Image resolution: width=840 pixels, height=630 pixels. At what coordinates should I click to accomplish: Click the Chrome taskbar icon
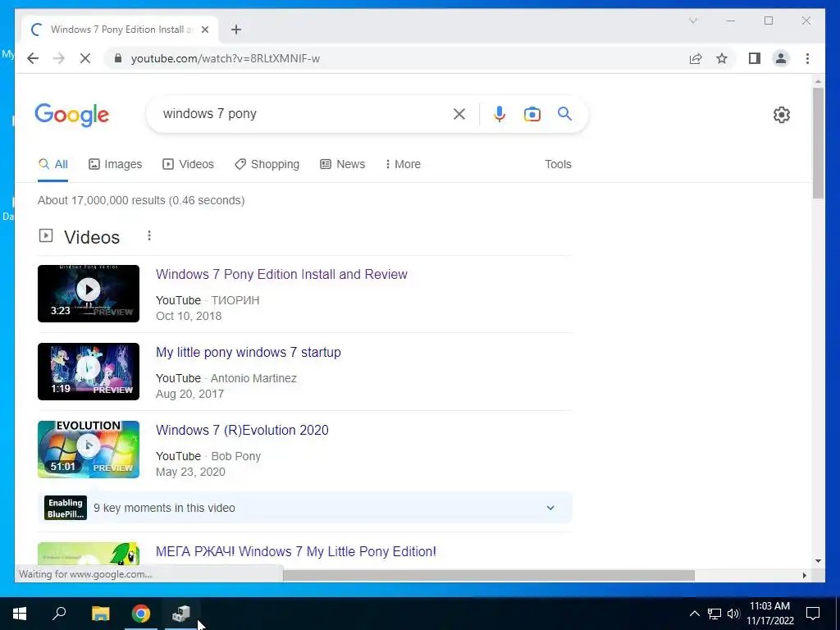(141, 614)
